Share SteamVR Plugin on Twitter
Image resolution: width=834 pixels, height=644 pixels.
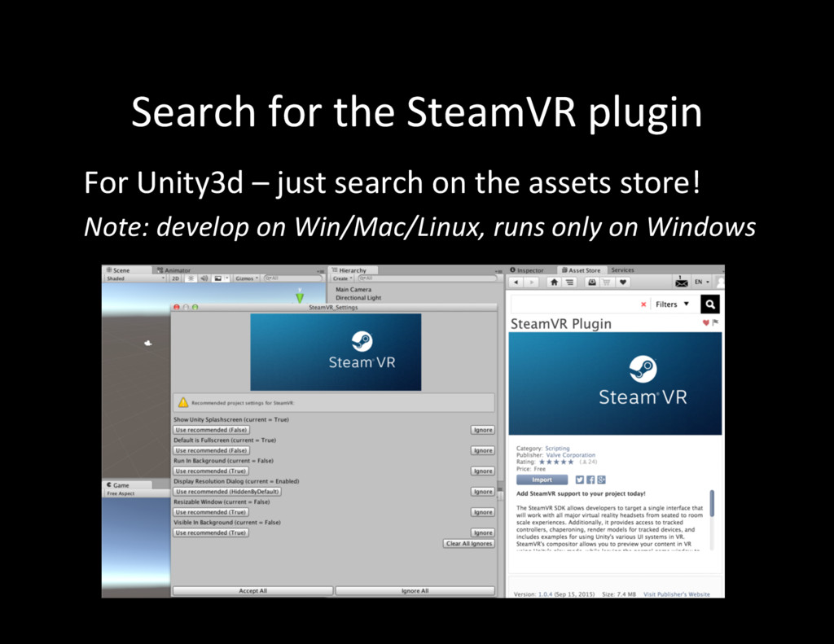tap(580, 480)
